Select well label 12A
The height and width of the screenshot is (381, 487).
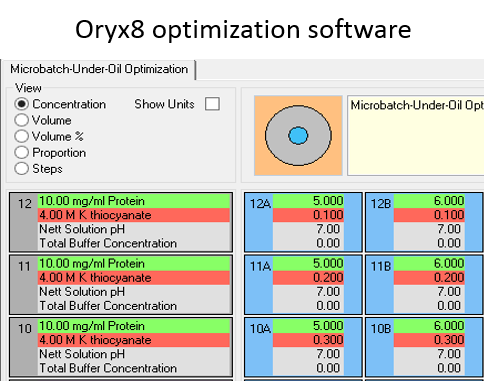point(260,204)
